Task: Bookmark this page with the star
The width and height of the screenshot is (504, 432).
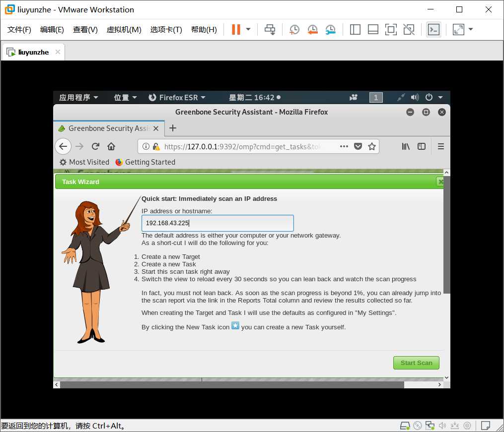Action: (372, 147)
